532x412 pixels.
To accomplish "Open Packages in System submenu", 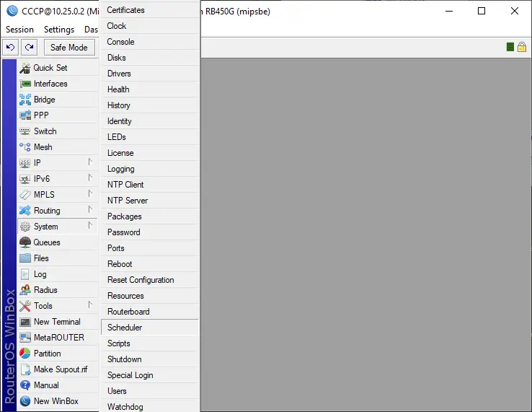I will tap(150, 216).
